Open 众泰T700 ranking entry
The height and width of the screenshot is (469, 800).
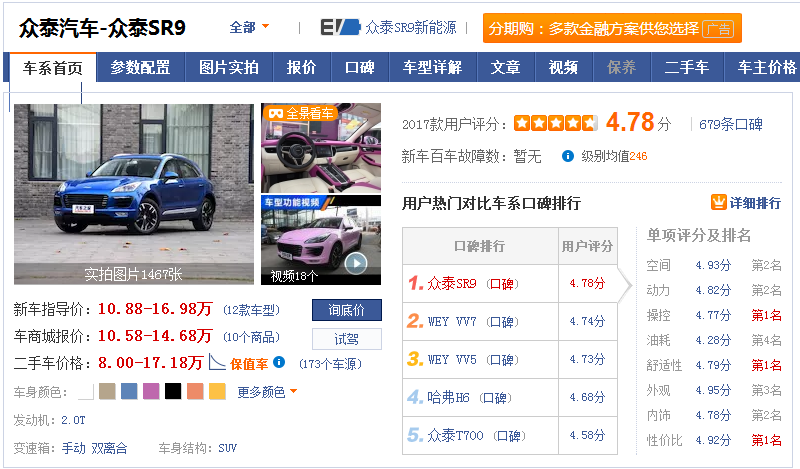(455, 435)
